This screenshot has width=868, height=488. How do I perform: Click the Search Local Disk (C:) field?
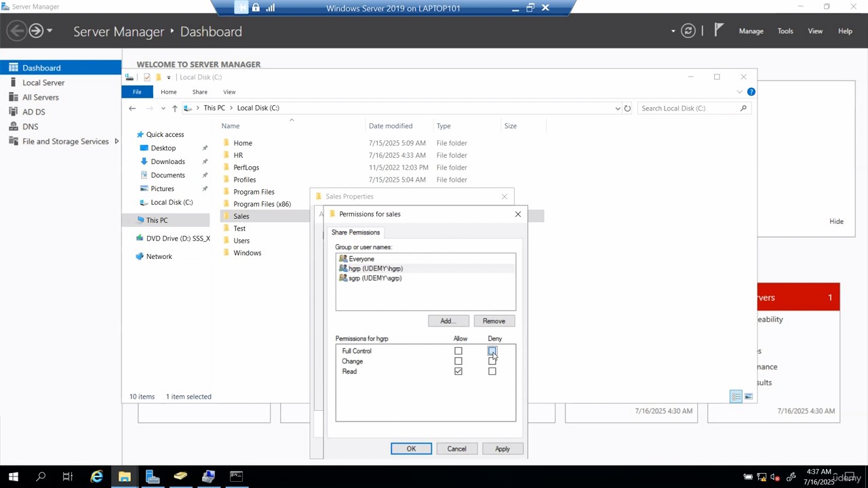[x=694, y=108]
